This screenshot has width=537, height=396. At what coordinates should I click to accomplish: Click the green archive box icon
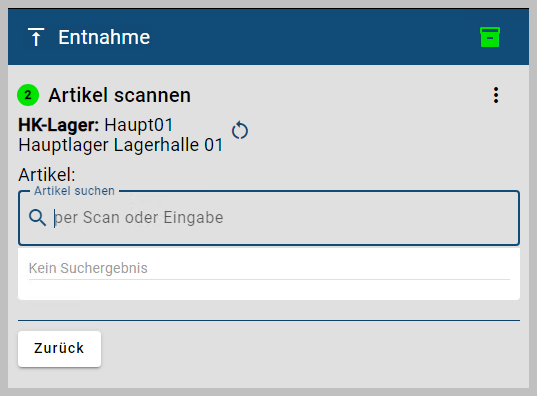pyautogui.click(x=490, y=37)
